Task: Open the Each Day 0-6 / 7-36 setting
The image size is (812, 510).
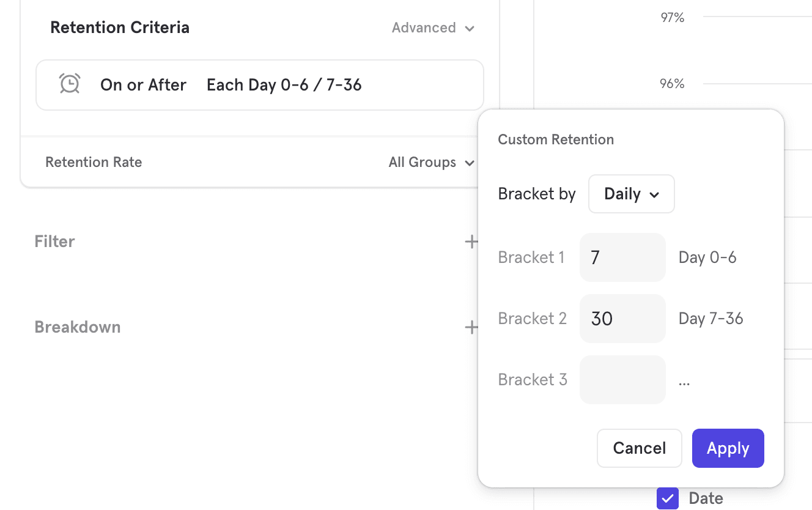Action: click(284, 85)
